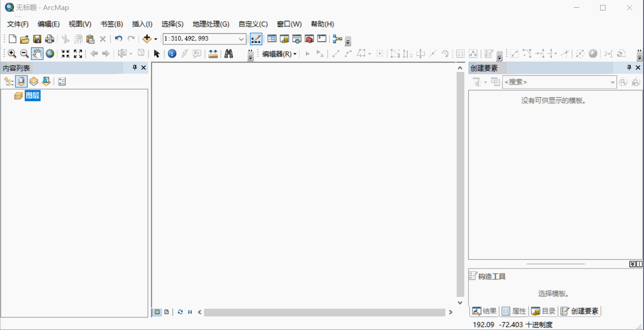Viewport: 644px width, 330px height.
Task: Print the map
Action: pyautogui.click(x=50, y=39)
